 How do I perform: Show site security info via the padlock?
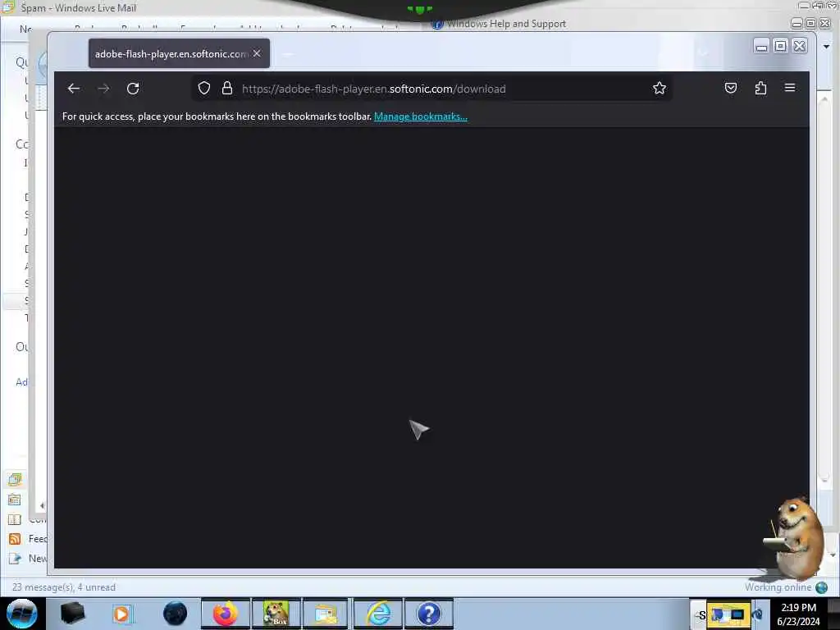click(227, 88)
